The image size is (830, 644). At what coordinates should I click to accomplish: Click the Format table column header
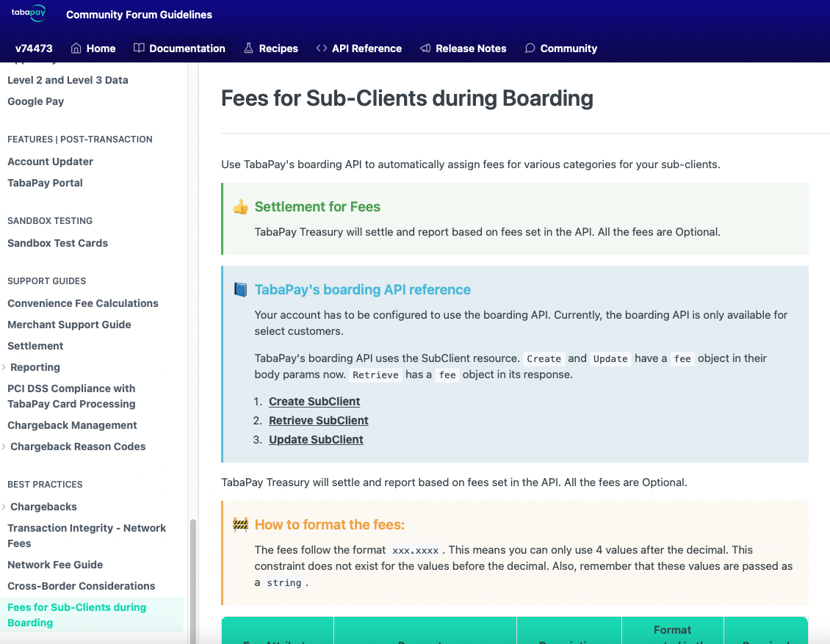coord(672,631)
